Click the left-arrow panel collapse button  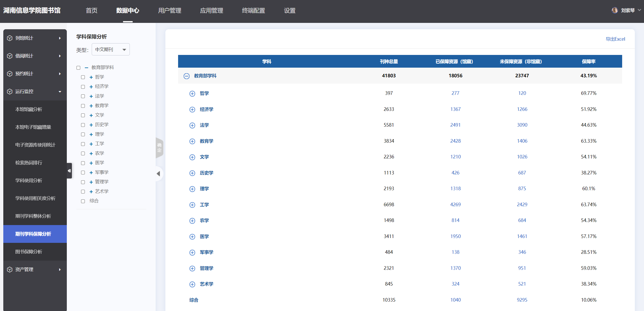[159, 174]
